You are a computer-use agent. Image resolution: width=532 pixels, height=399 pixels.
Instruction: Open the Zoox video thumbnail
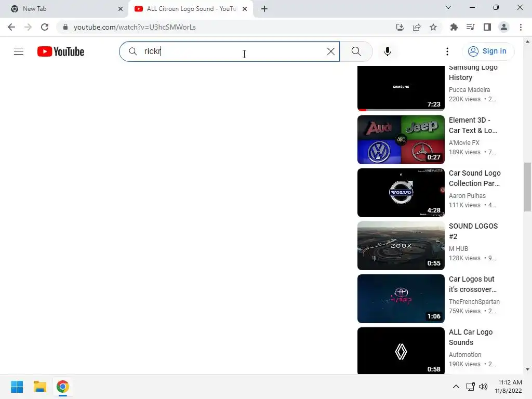401,246
